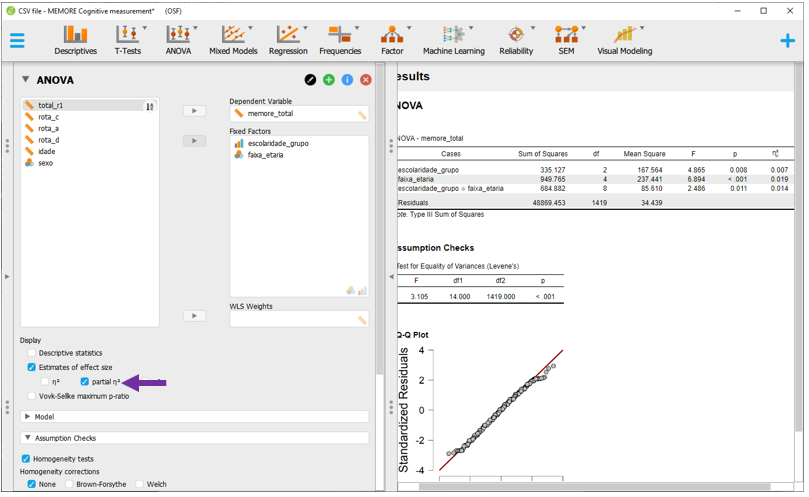Click the green duplicate analysis icon
The image size is (809, 497).
click(x=329, y=80)
